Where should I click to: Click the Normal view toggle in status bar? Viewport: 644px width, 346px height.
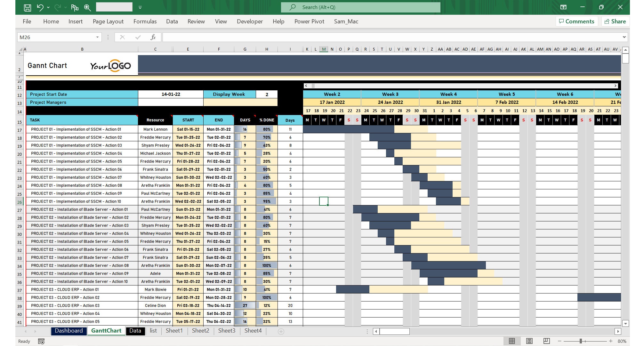click(x=511, y=341)
